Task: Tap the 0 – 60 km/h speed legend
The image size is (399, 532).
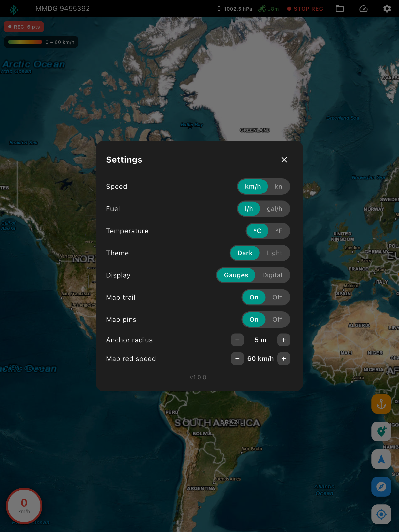Action: click(x=41, y=42)
